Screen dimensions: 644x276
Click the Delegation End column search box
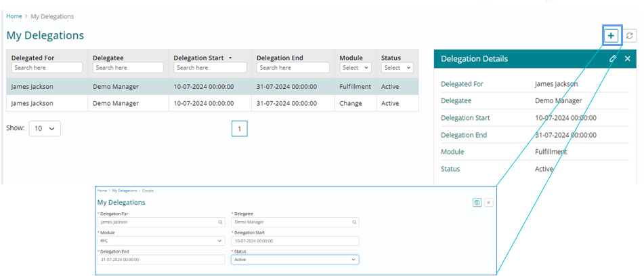293,68
